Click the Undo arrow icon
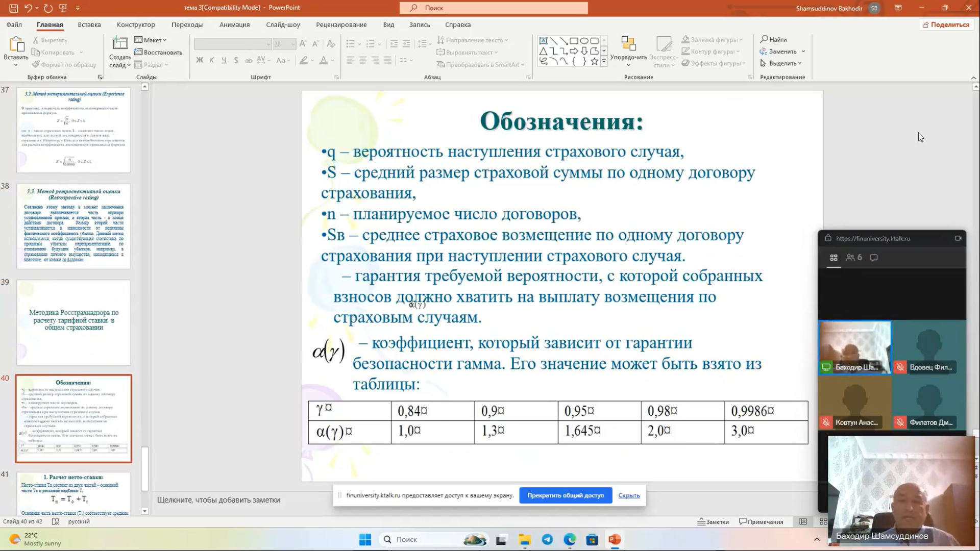 [x=29, y=8]
